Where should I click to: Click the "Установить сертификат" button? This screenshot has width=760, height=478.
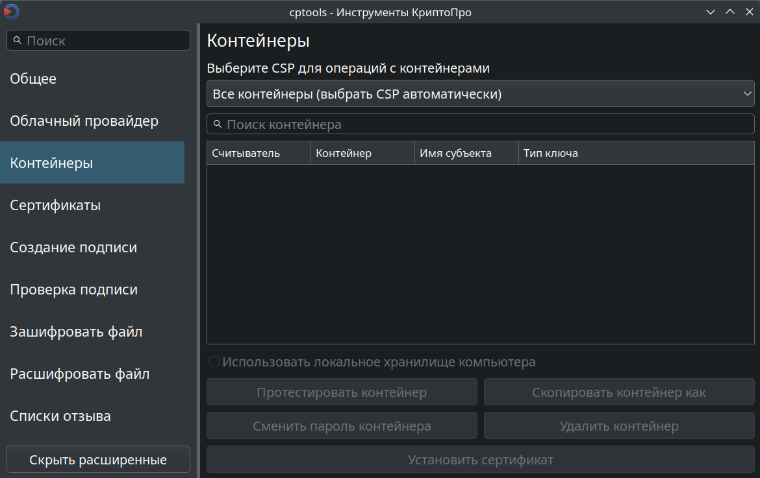click(x=480, y=460)
